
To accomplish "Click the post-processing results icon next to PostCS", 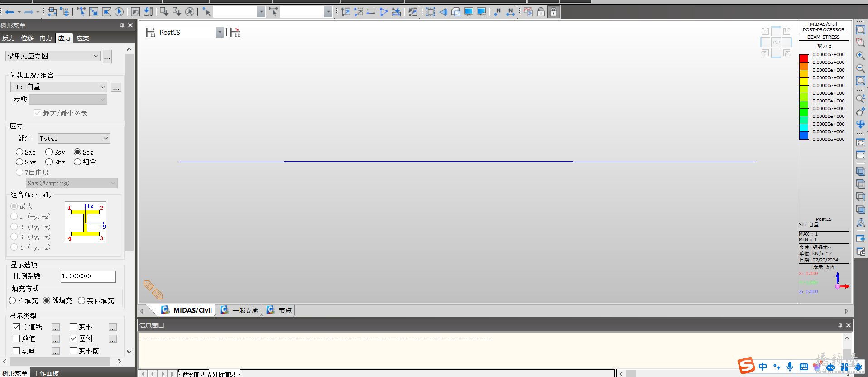I will [x=235, y=32].
